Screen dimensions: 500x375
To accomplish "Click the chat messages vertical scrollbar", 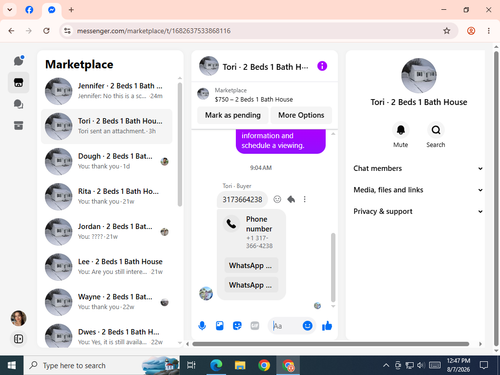I will coord(333,267).
